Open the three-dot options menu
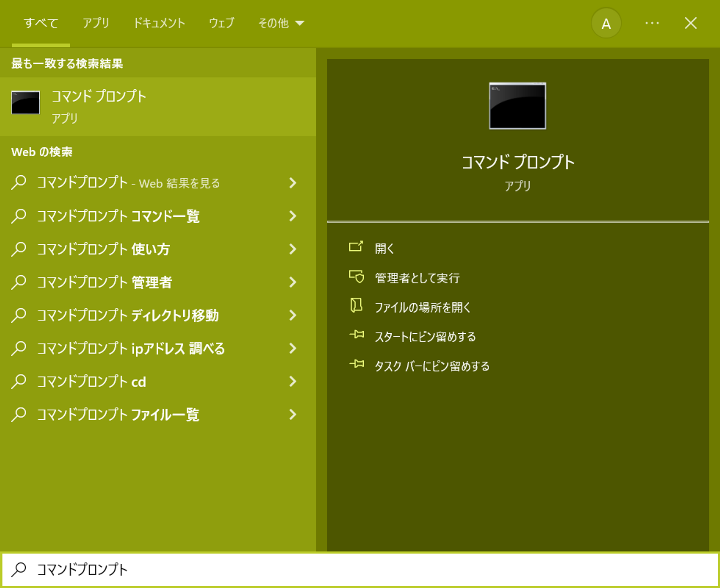Screen dimensions: 720x588 click(652, 24)
